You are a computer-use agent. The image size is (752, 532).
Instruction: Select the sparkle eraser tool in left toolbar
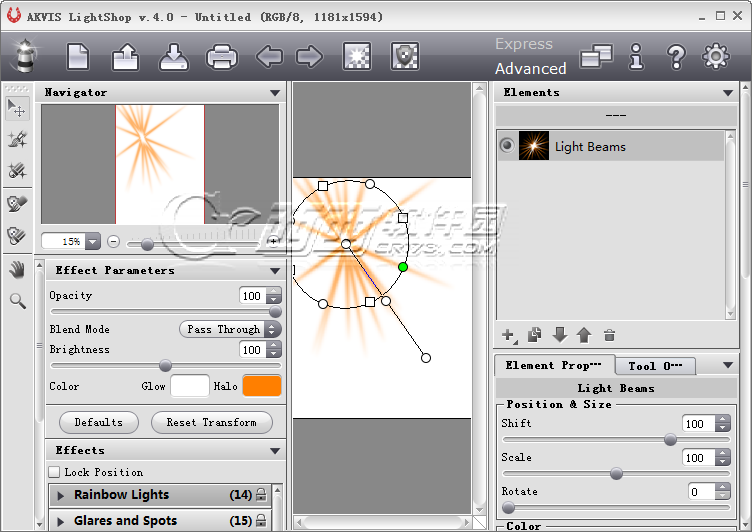[17, 170]
